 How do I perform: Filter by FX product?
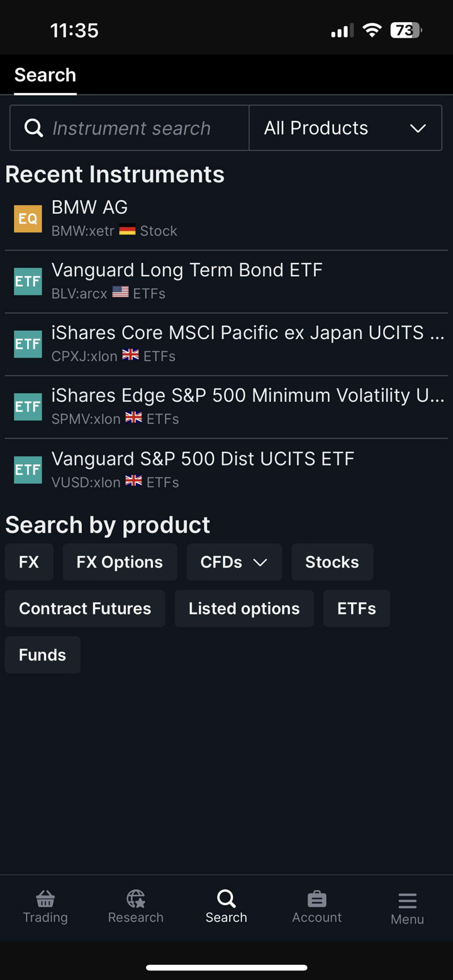pyautogui.click(x=29, y=562)
